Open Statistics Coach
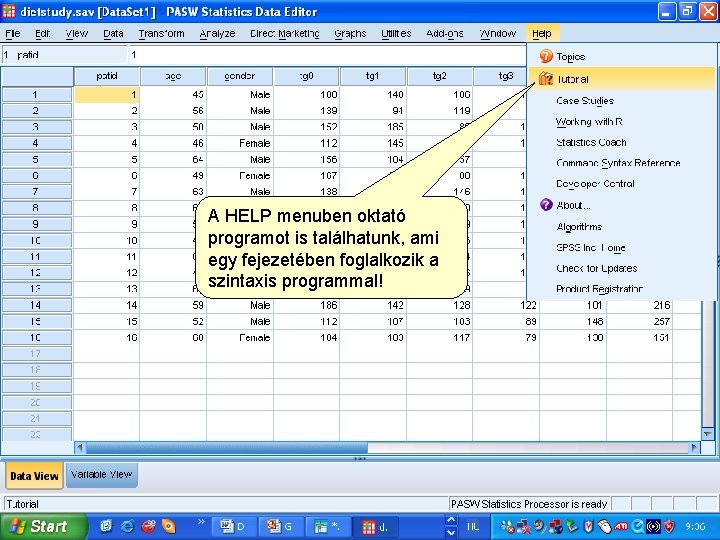 (591, 142)
